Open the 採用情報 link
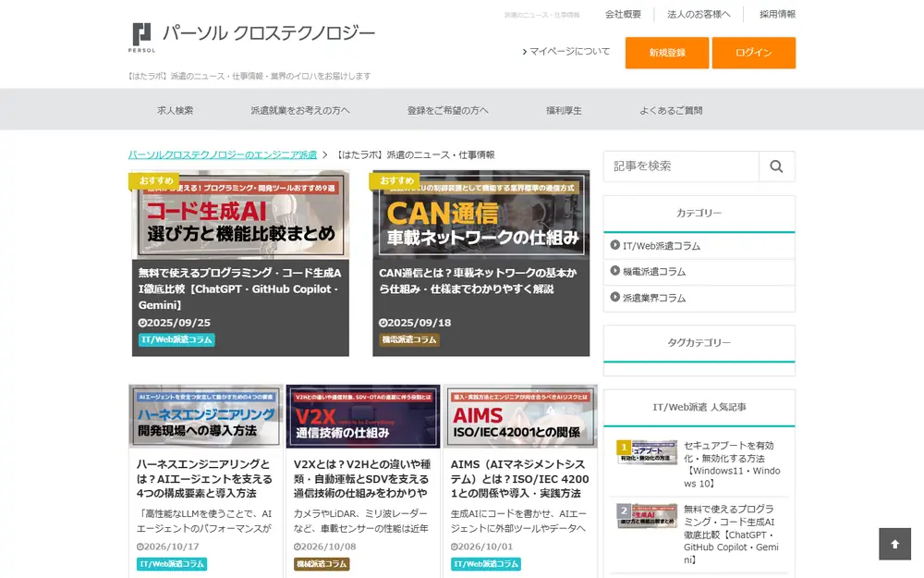Screen dimensions: 924x578 coord(777,14)
